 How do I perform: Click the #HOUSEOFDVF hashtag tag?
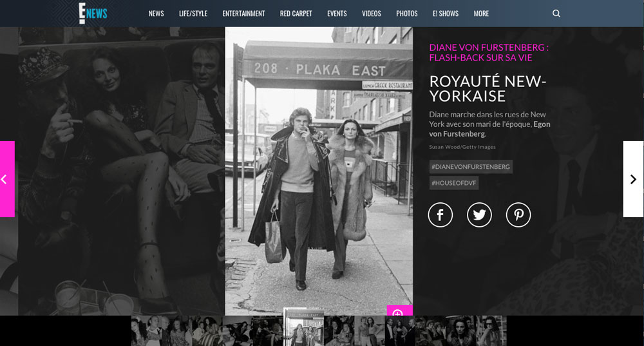[x=454, y=183]
